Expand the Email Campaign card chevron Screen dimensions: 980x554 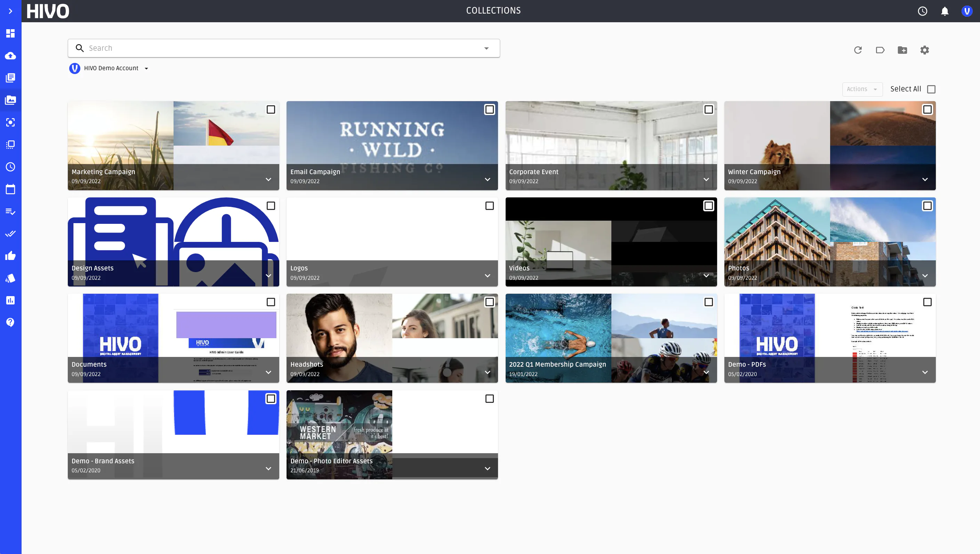pos(487,179)
